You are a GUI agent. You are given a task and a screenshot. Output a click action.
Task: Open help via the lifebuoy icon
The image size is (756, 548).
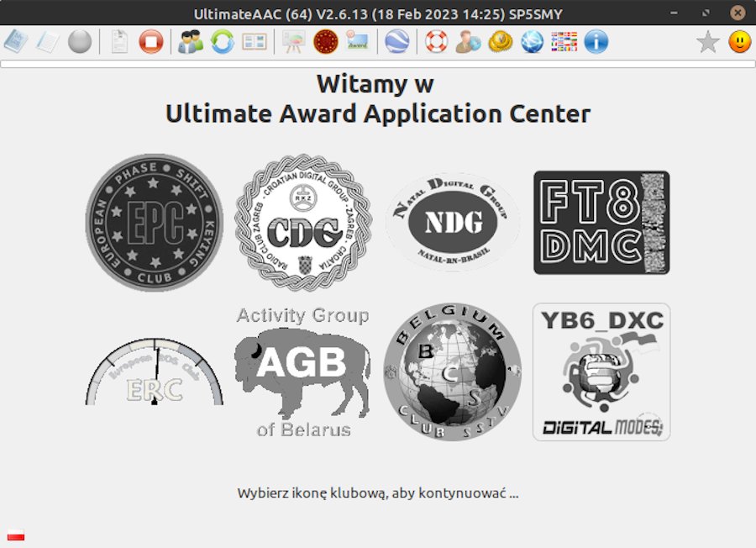[436, 41]
